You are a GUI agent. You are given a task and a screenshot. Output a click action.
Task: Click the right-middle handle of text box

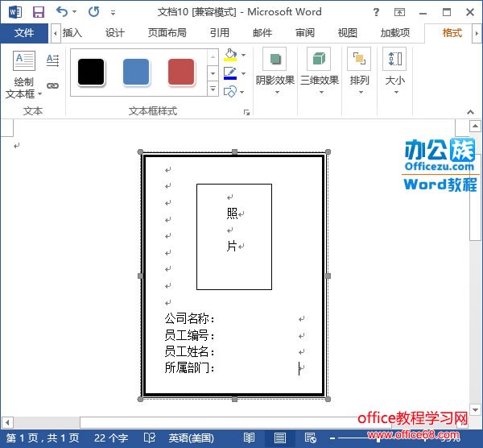tap(328, 276)
